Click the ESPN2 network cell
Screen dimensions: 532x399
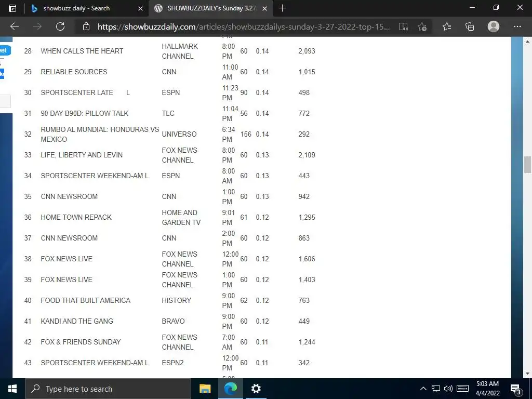(172, 363)
